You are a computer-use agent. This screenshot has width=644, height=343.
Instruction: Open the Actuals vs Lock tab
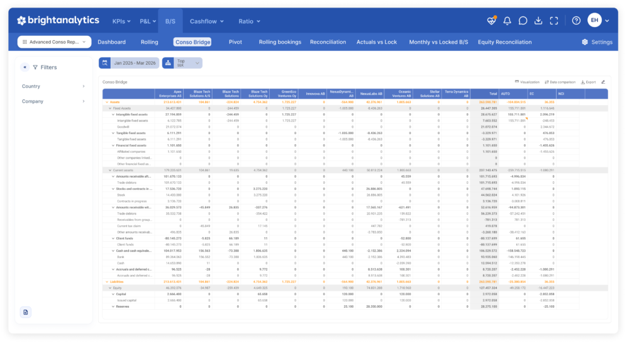[377, 42]
